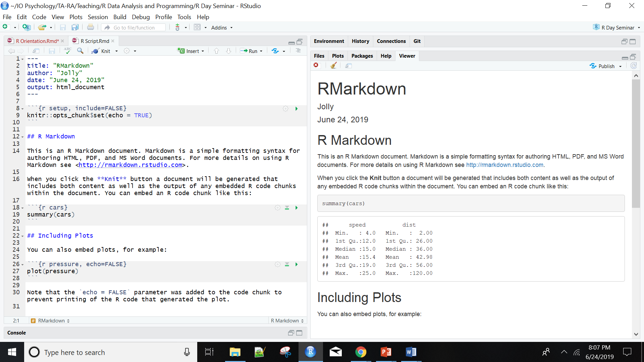
Task: Click the Find/Replace magnifier icon
Action: 80,51
